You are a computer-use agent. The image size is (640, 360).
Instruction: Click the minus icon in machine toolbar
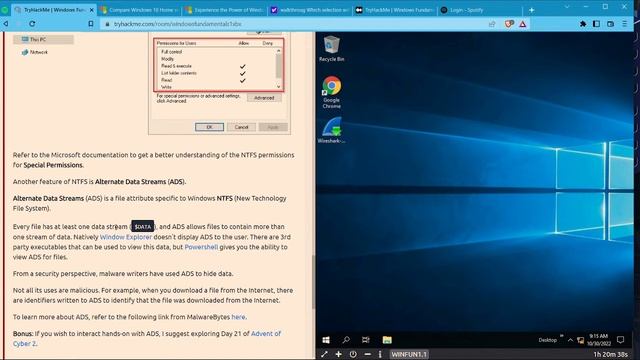tap(367, 354)
